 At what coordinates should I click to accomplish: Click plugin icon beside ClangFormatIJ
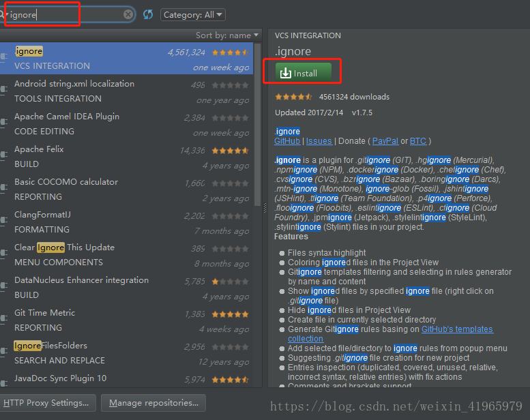tap(3, 220)
